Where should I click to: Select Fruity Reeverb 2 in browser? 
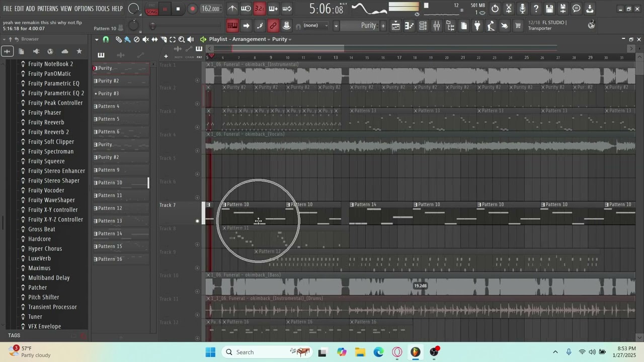pos(48,132)
